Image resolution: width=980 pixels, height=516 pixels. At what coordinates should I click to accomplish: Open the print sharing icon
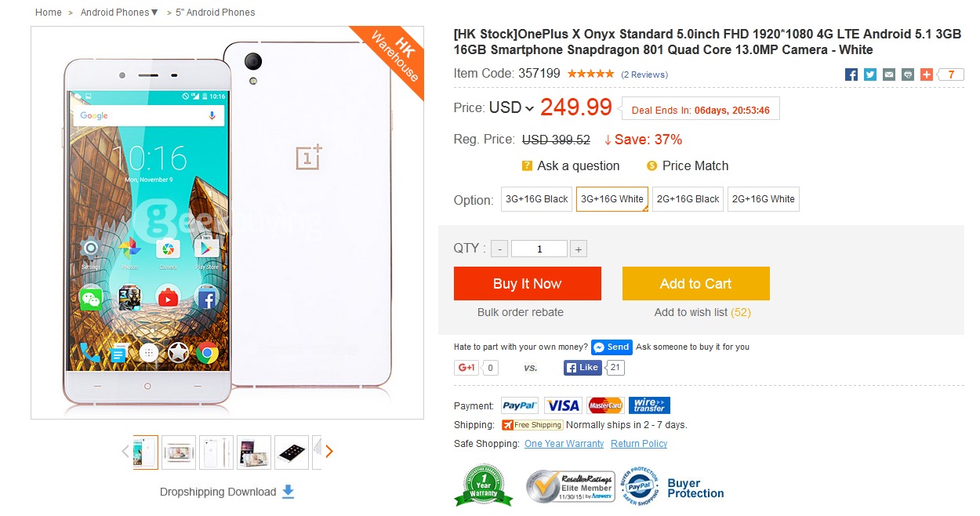[907, 74]
